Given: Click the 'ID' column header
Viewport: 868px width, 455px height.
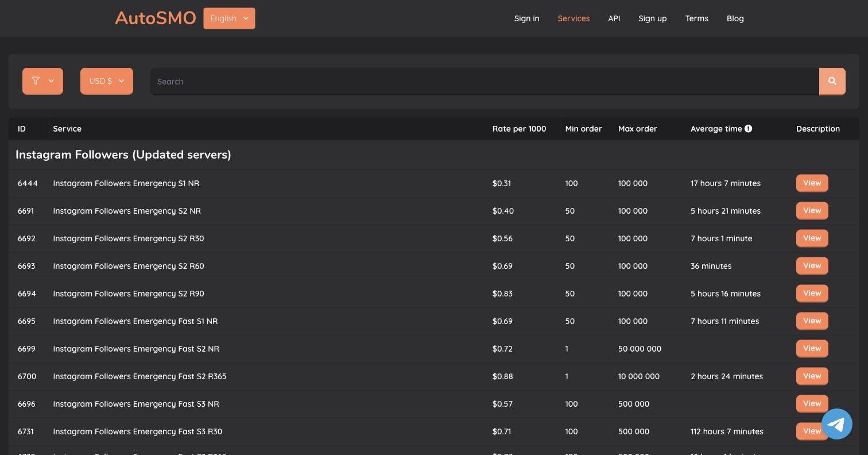Looking at the screenshot, I should (x=22, y=129).
